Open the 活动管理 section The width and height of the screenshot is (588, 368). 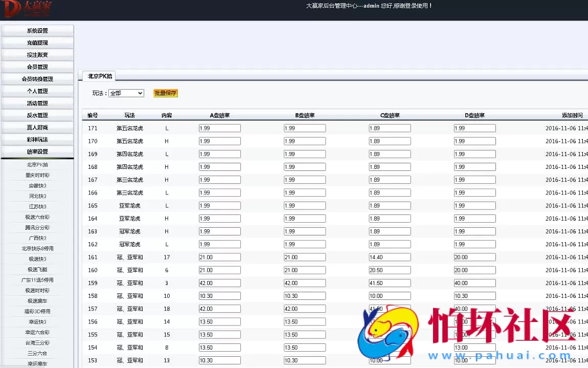[37, 103]
